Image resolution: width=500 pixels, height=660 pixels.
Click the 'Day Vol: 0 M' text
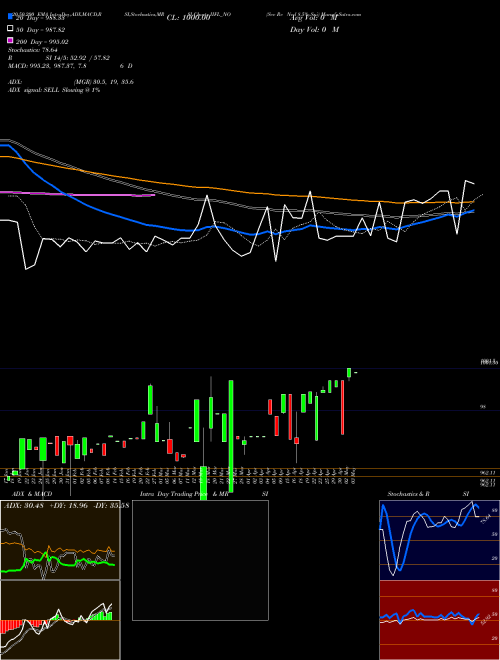click(x=314, y=29)
